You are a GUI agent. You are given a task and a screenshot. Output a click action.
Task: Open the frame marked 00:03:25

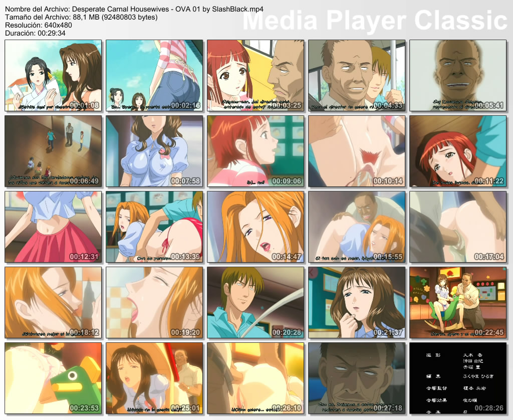click(255, 76)
